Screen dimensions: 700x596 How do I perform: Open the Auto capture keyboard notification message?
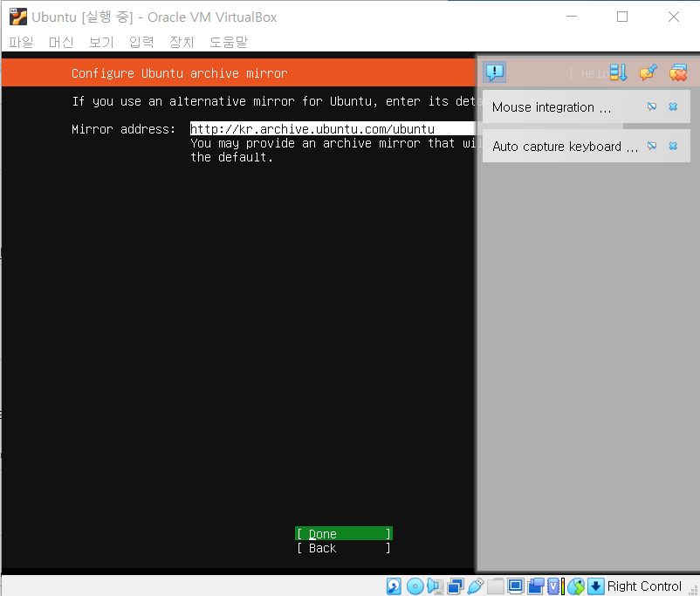[x=566, y=147]
